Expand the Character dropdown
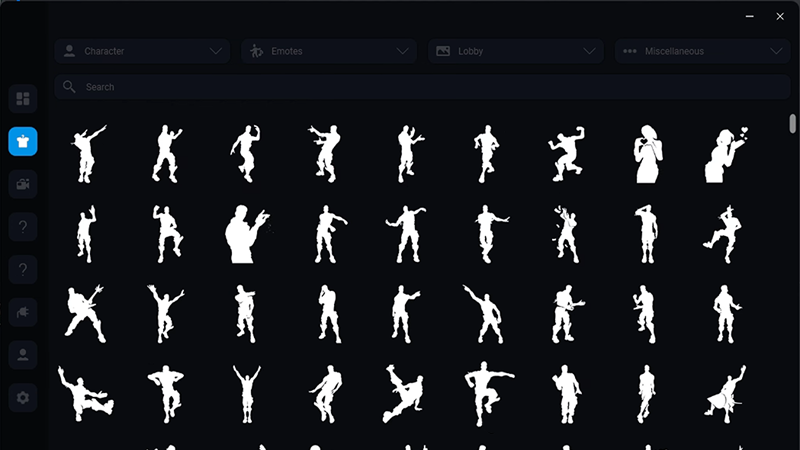Screen dimensions: 800x450 coord(142,51)
